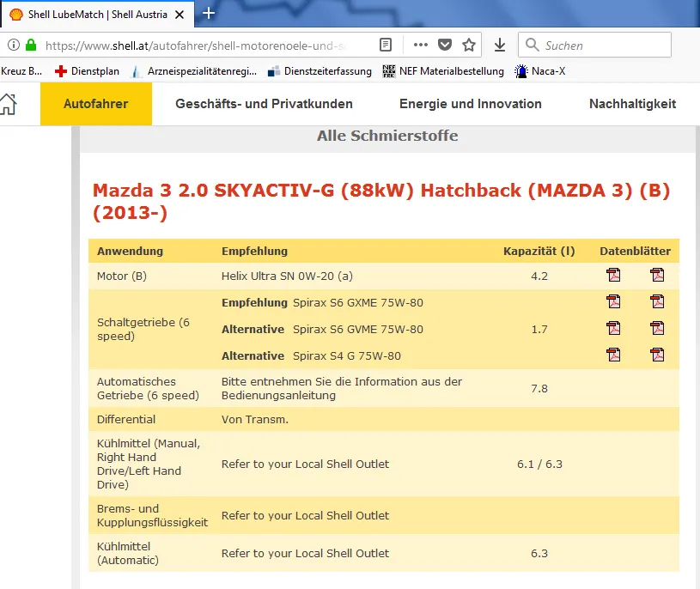Select the Shell LubeMatch browser tab

click(97, 15)
